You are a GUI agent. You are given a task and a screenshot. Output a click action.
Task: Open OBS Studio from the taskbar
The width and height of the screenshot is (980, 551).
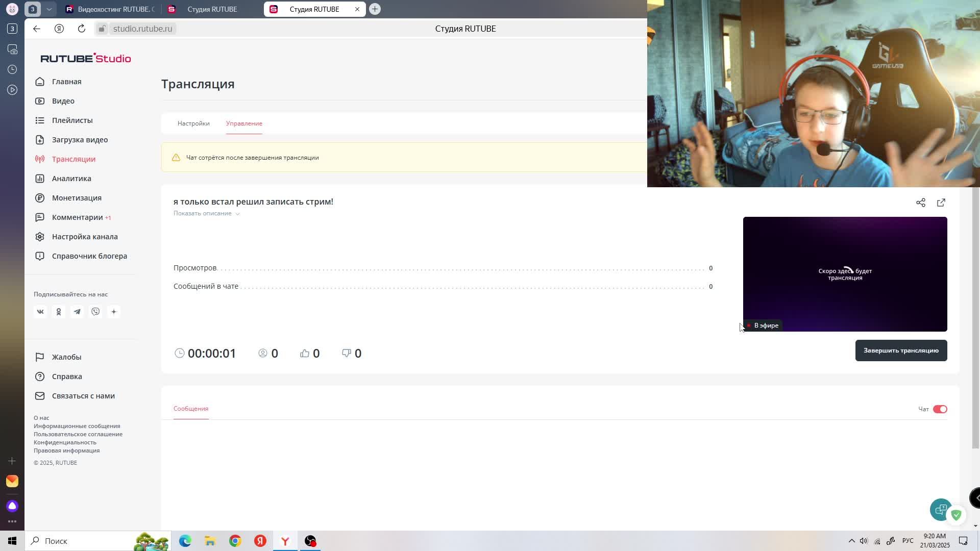(x=310, y=541)
